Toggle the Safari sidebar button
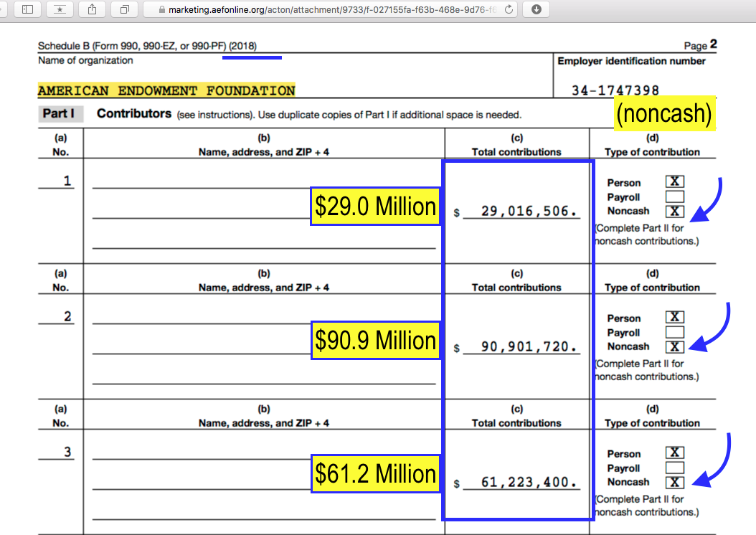756x535 pixels. 27,9
